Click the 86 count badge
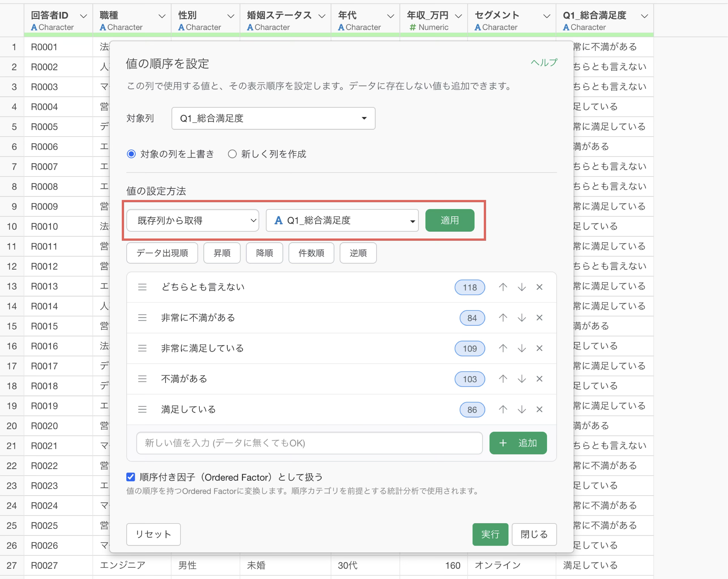The image size is (728, 579). coord(472,410)
